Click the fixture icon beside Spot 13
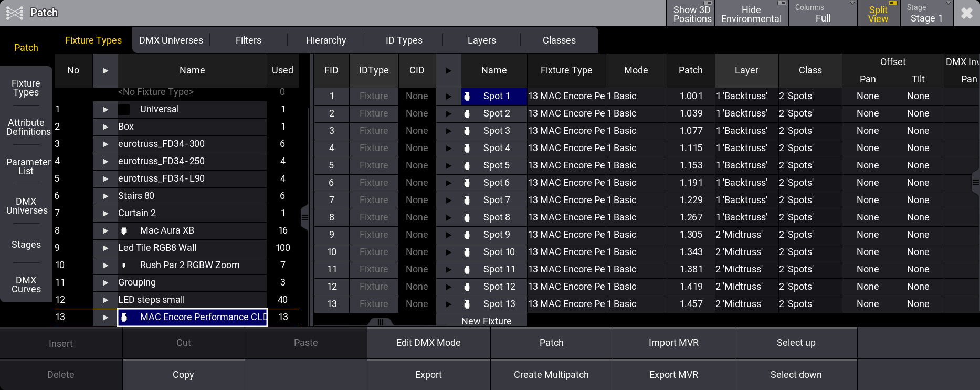Viewport: 980px width, 390px height. 467,304
